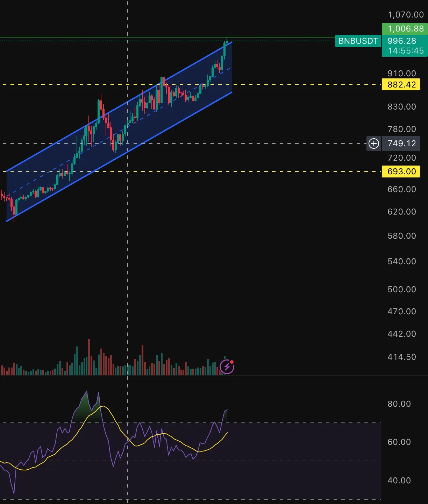This screenshot has width=428, height=504.
Task: Click the 749.12 crosshair price label
Action: pyautogui.click(x=401, y=143)
